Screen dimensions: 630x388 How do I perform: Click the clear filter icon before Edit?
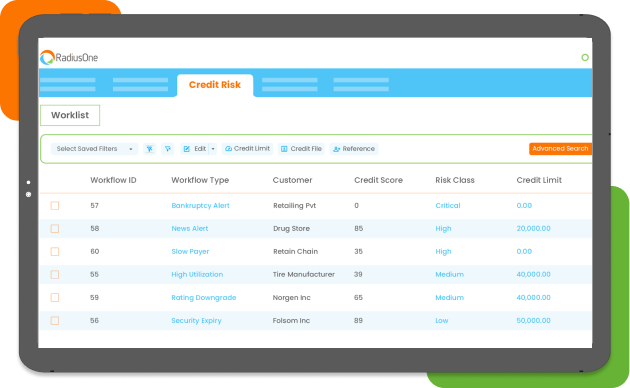click(168, 149)
